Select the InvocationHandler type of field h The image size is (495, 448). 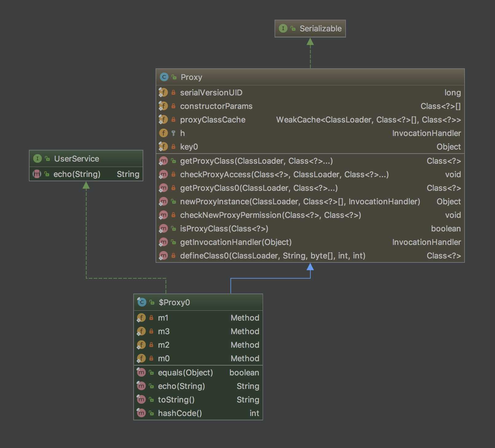point(426,133)
